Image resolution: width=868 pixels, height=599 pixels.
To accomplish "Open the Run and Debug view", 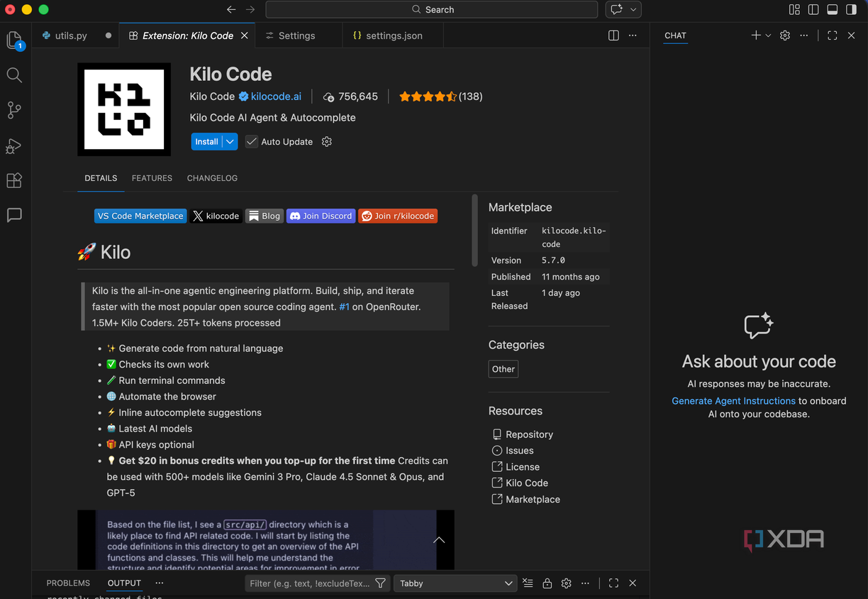I will pyautogui.click(x=14, y=145).
